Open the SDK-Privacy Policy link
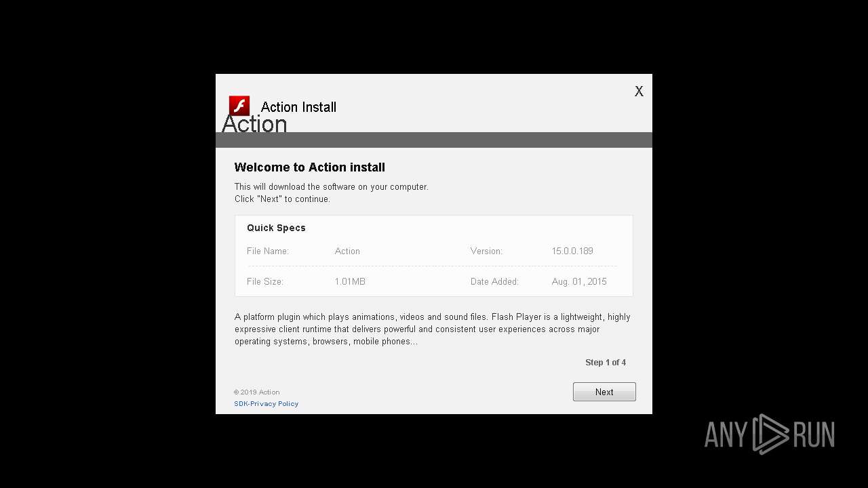The width and height of the screenshot is (868, 488). point(267,403)
